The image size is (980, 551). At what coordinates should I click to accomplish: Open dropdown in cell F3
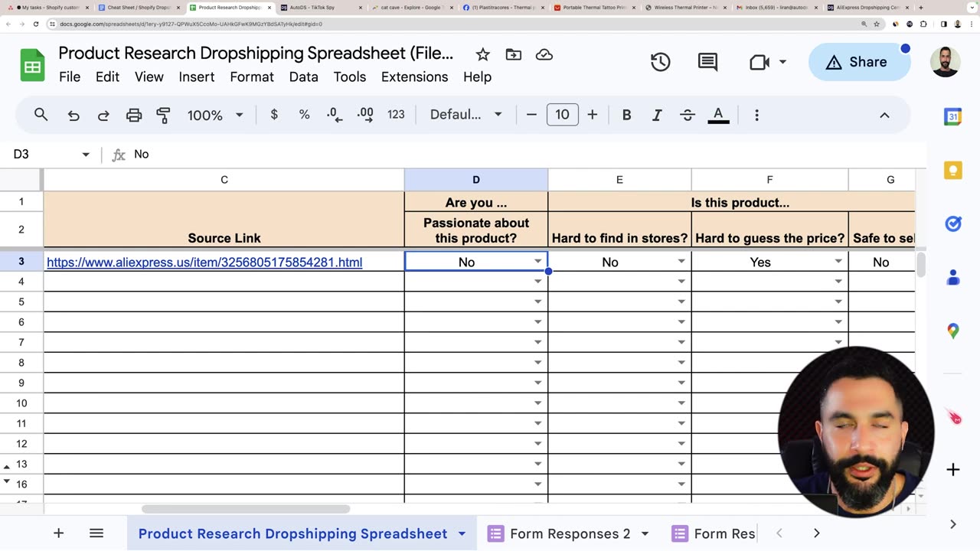point(838,262)
